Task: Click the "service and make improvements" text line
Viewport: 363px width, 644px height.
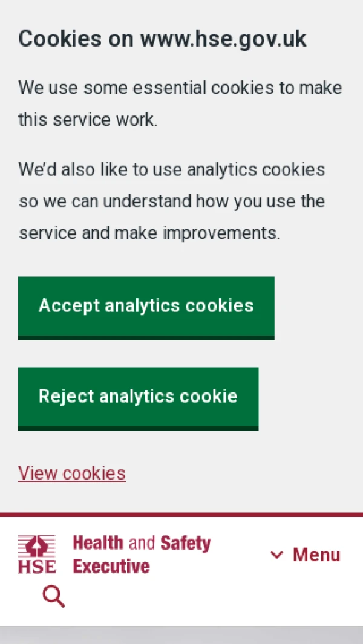Action: pyautogui.click(x=149, y=233)
